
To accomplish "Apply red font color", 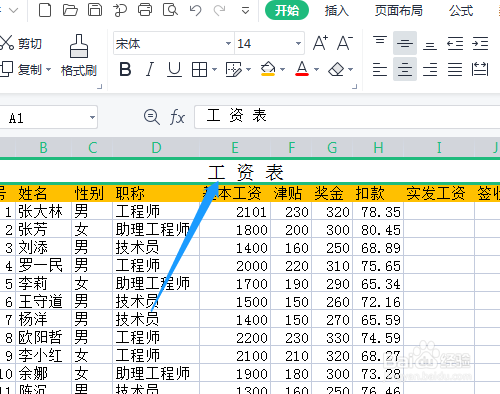I will (x=302, y=69).
